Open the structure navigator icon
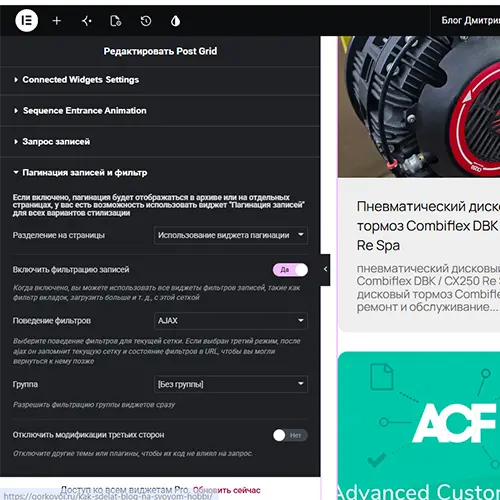500x500 pixels. click(87, 21)
